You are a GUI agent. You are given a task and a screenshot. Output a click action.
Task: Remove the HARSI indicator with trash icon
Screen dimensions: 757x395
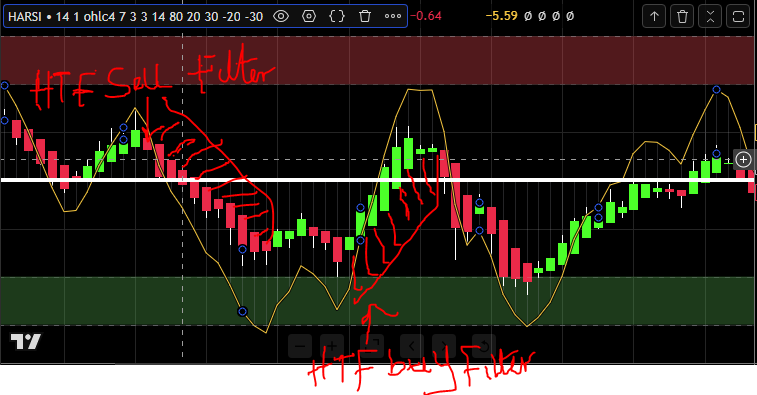coord(365,16)
